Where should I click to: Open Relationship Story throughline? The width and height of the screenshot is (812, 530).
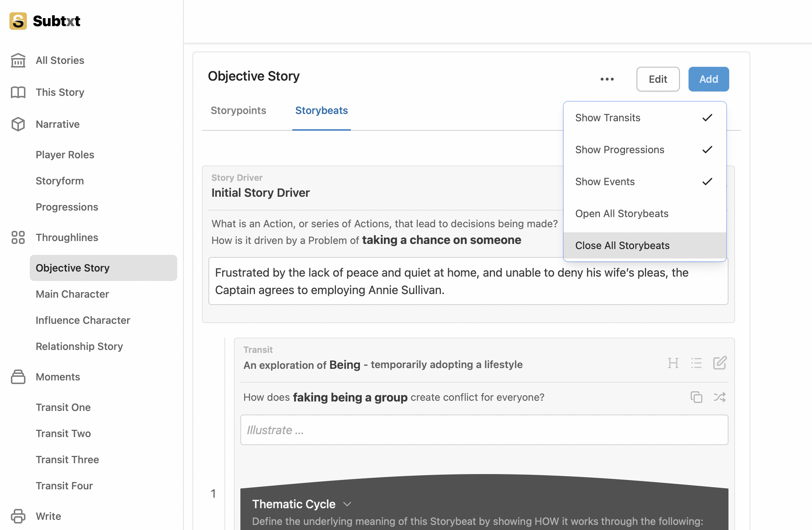click(x=79, y=346)
